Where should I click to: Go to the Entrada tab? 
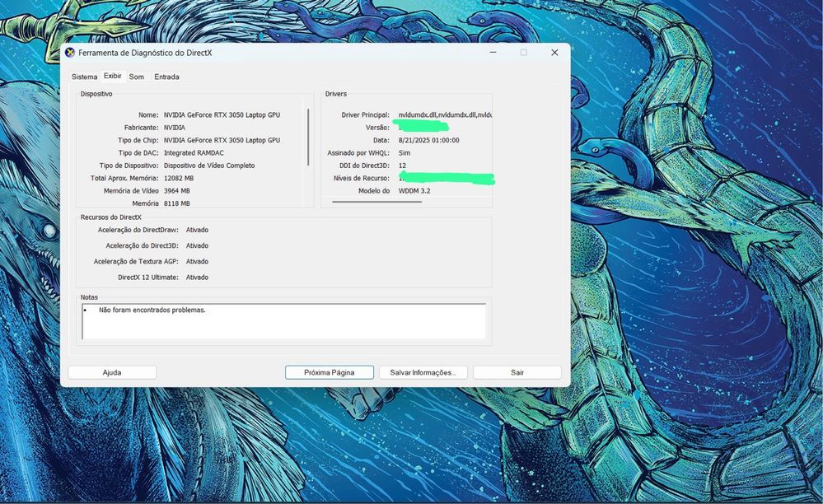click(167, 77)
